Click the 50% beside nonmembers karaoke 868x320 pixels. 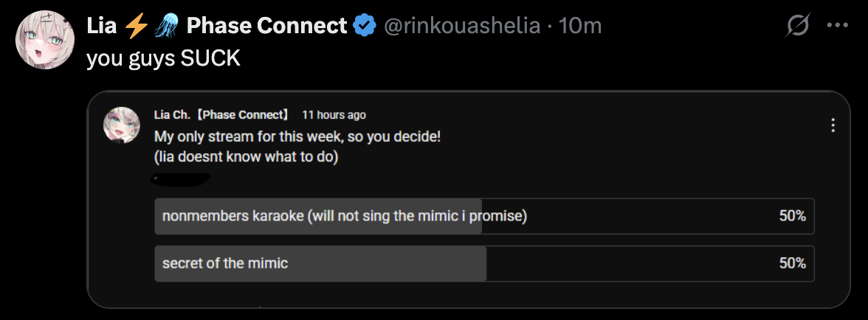pos(792,216)
